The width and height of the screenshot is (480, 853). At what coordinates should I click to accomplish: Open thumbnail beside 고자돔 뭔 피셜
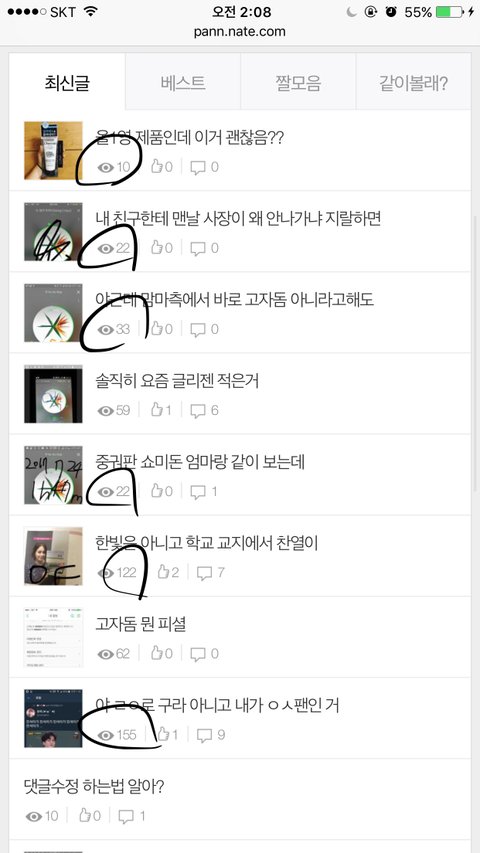pos(53,638)
